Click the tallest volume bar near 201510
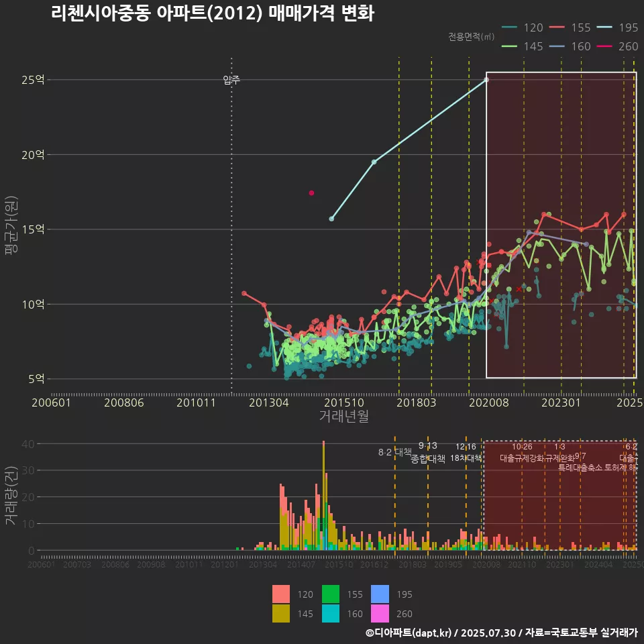 323,495
